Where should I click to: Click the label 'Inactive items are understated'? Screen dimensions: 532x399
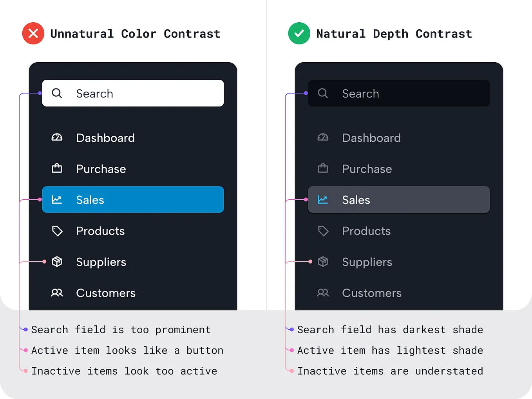coord(390,371)
